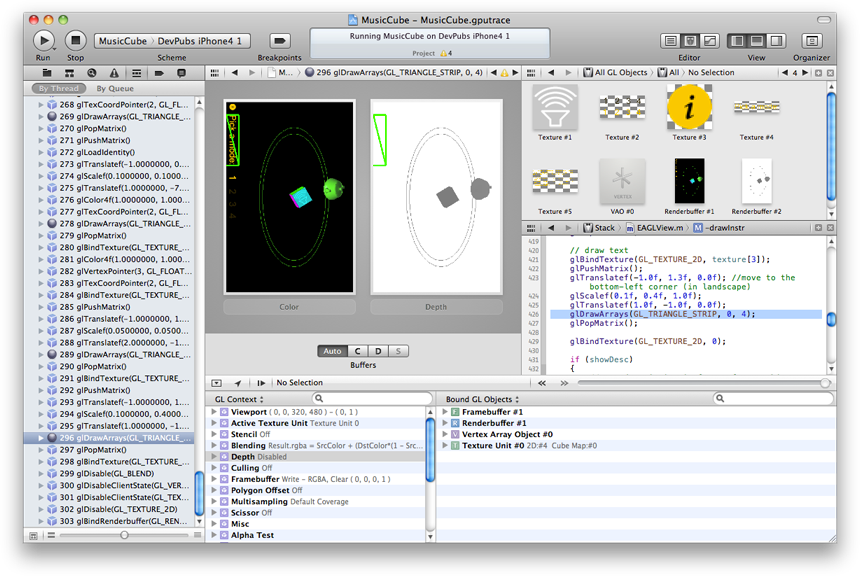Image resolution: width=860 pixels, height=576 pixels.
Task: Open the Version editor icon
Action: tap(710, 41)
